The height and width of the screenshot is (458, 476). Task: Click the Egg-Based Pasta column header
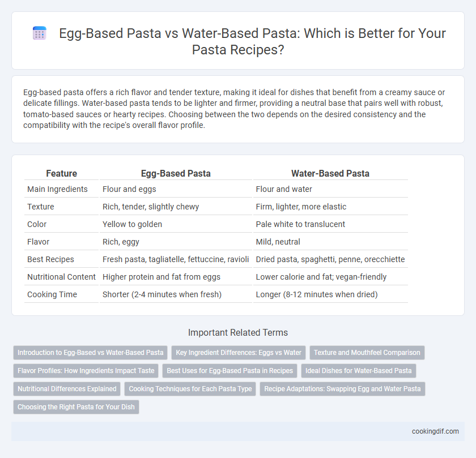pyautogui.click(x=176, y=173)
